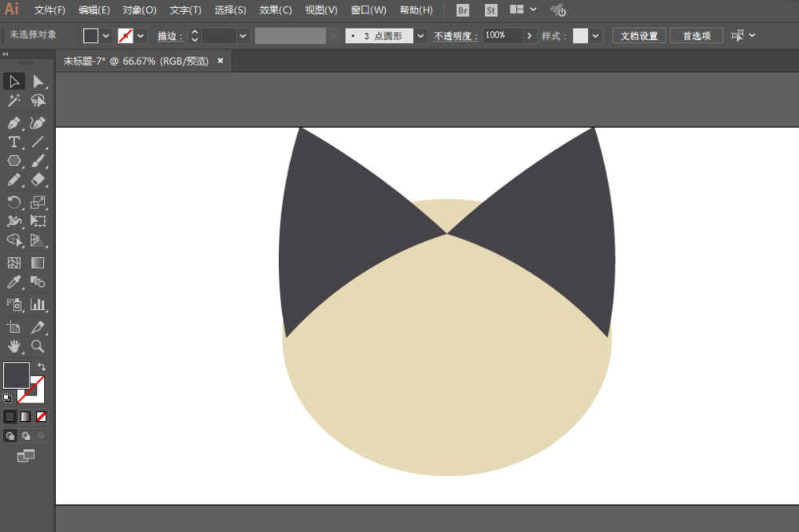Switch to Draw Behind mode

(x=26, y=436)
